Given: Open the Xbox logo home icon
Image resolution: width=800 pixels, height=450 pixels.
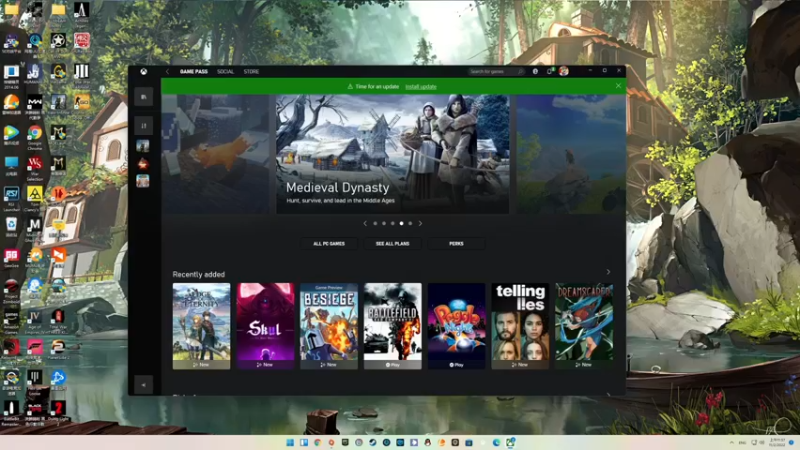Looking at the screenshot, I should click(x=144, y=71).
